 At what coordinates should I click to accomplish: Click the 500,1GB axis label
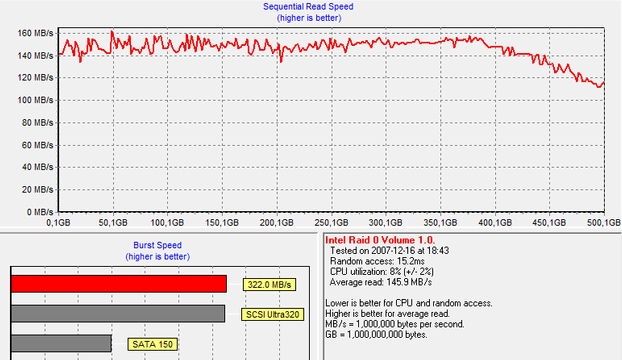coord(603,222)
